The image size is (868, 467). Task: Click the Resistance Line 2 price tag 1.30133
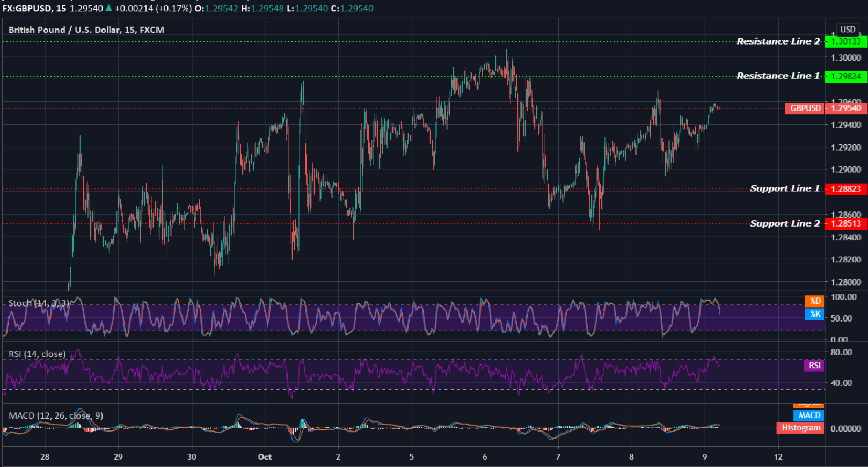845,41
